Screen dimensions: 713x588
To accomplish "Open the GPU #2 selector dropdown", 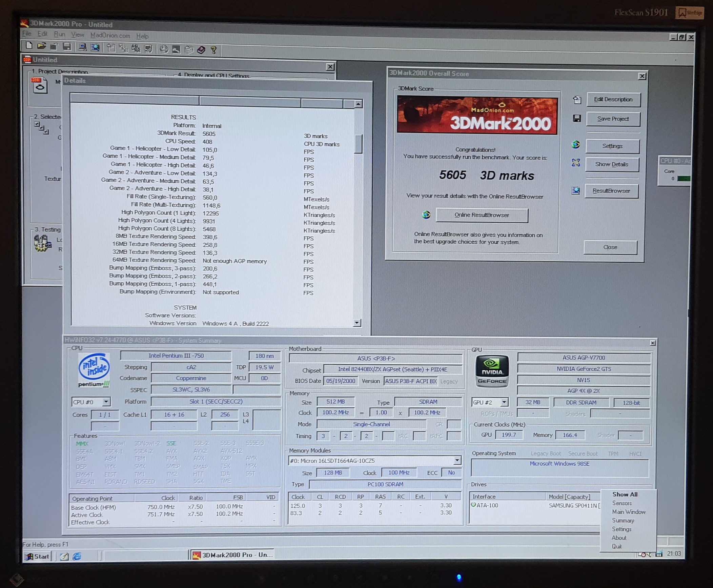I will (504, 402).
